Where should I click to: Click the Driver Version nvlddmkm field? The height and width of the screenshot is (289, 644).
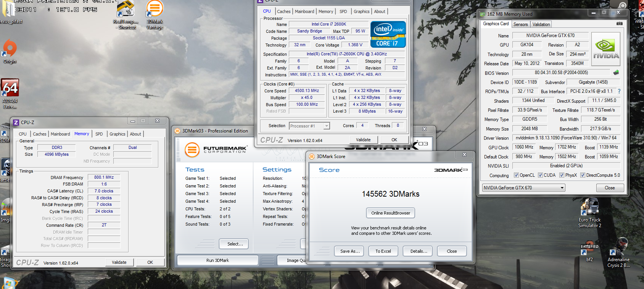pyautogui.click(x=566, y=138)
